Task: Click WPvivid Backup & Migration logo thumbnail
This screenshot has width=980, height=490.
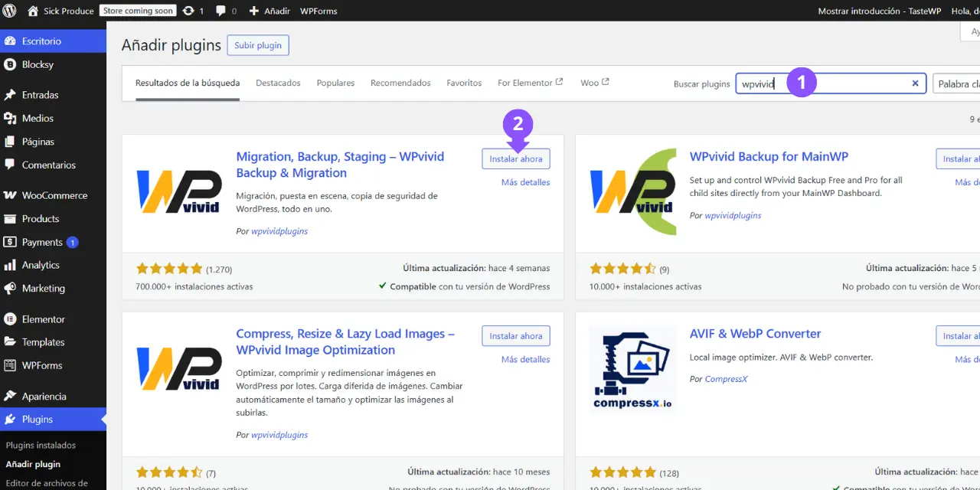Action: tap(179, 191)
